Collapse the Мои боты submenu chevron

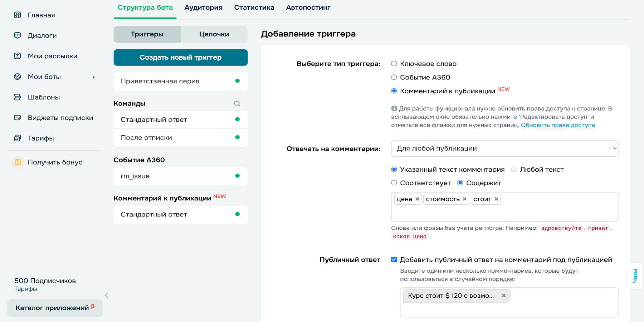(x=93, y=77)
